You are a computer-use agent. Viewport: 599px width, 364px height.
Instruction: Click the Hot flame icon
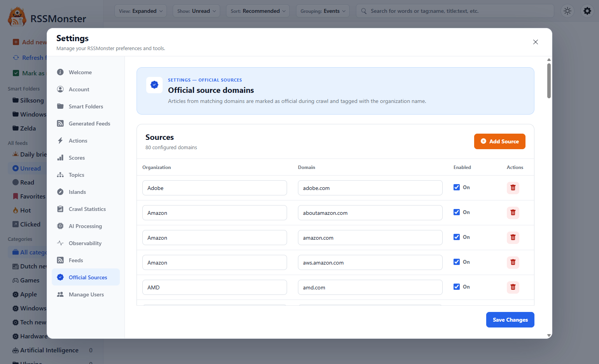pos(16,210)
